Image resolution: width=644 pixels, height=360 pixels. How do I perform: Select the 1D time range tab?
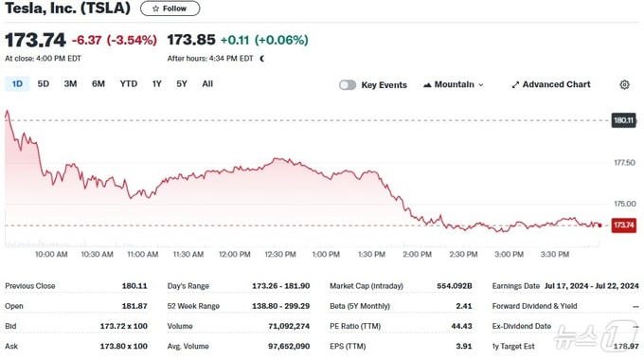tap(17, 84)
